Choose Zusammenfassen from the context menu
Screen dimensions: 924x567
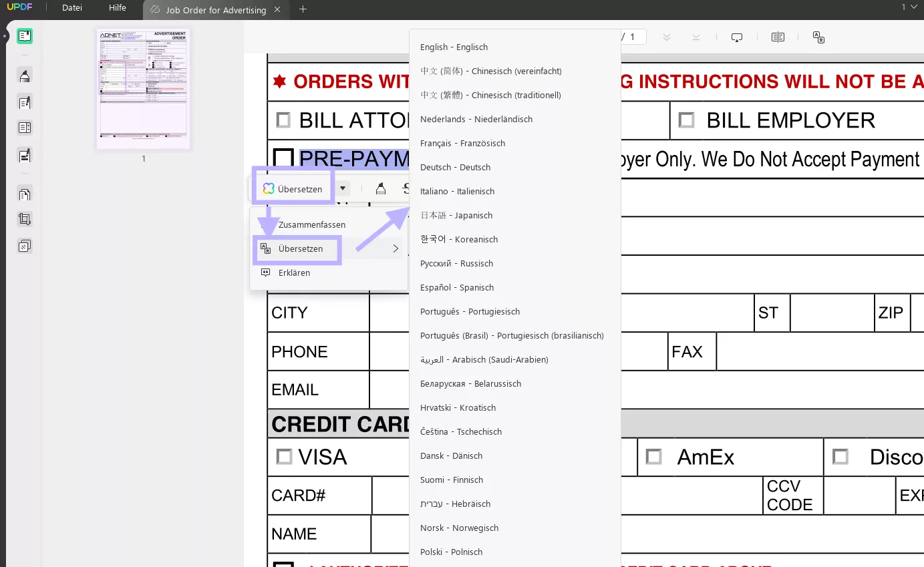coord(312,225)
